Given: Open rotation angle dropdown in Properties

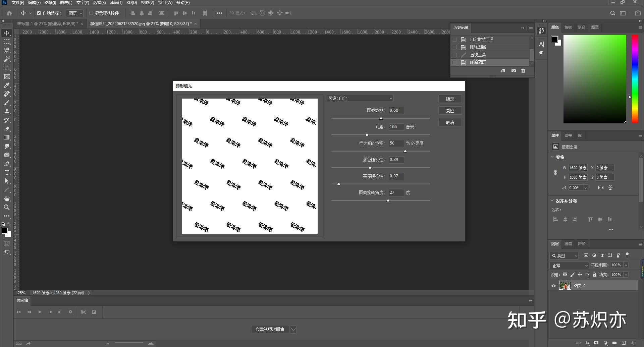Looking at the screenshot, I should click(x=586, y=188).
